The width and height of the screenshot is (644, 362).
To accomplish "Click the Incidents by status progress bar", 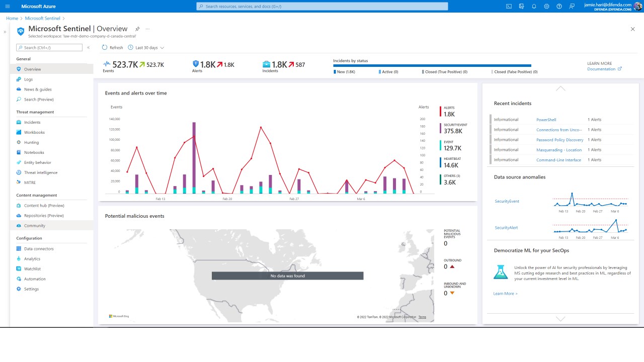I will coord(432,65).
